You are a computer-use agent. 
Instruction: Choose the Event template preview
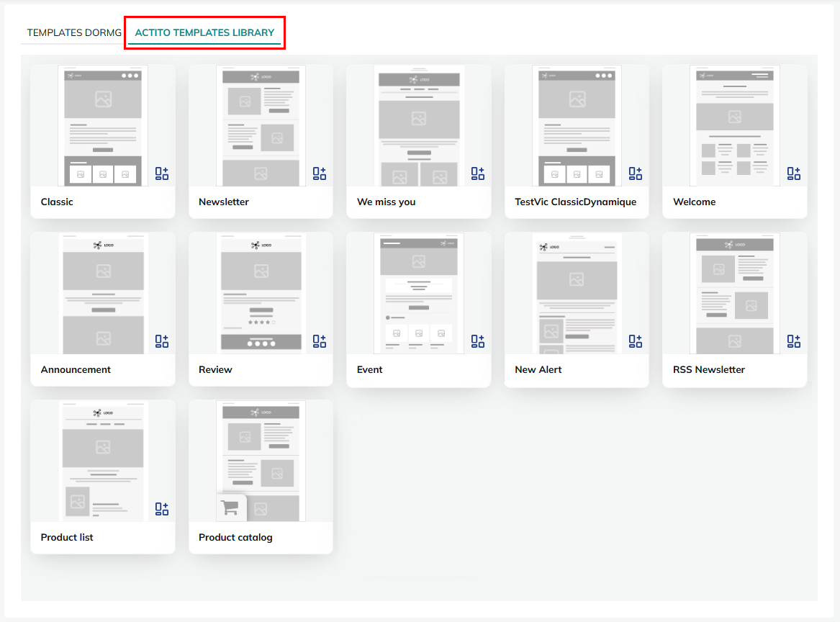point(419,293)
